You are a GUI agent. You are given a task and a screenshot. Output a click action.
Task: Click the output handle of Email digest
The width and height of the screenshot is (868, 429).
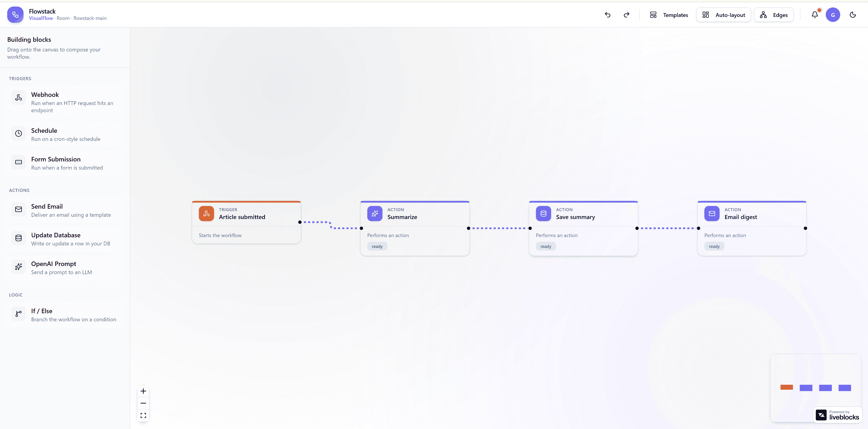click(x=805, y=228)
